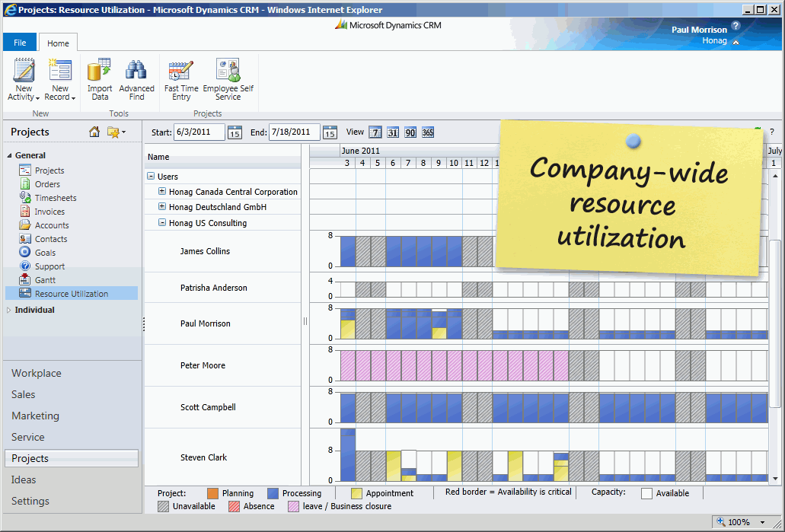The height and width of the screenshot is (532, 785).
Task: Click Appointment yellow legend swatch
Action: click(x=356, y=493)
